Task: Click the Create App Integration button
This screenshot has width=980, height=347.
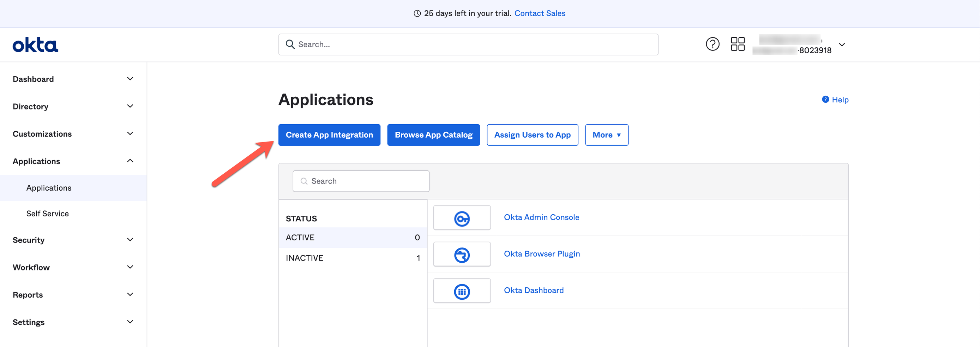Action: pyautogui.click(x=329, y=135)
